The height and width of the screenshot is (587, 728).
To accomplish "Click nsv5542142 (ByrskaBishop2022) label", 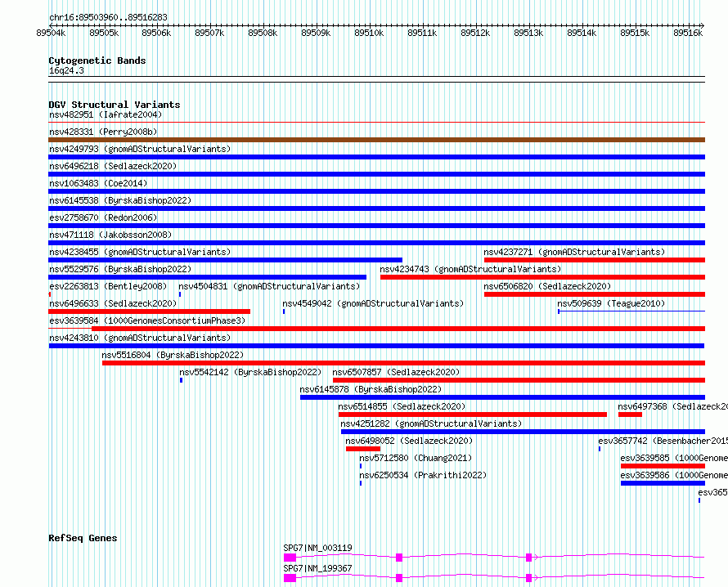I will [250, 372].
